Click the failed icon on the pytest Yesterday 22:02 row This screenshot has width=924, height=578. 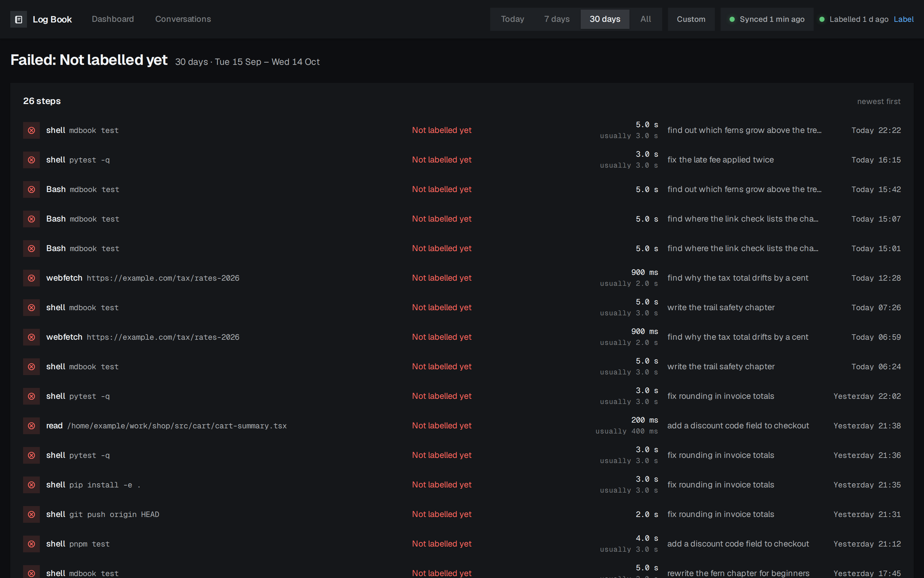(31, 396)
